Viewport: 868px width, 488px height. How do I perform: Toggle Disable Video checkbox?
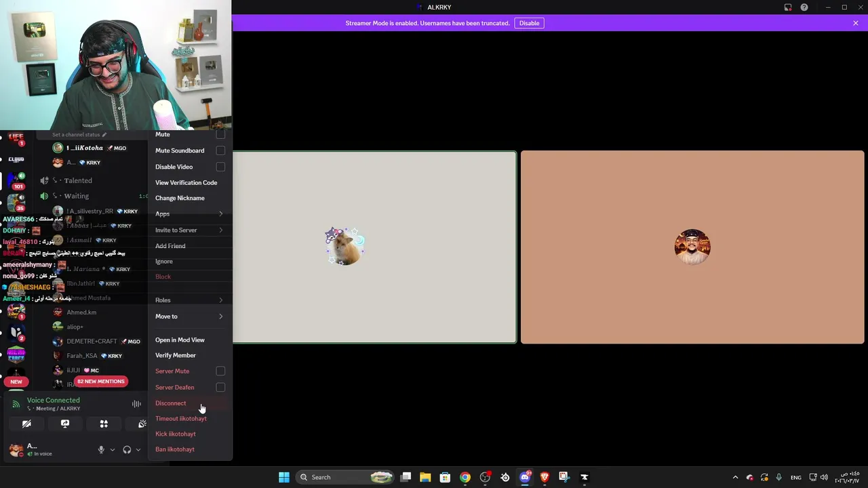click(x=220, y=167)
